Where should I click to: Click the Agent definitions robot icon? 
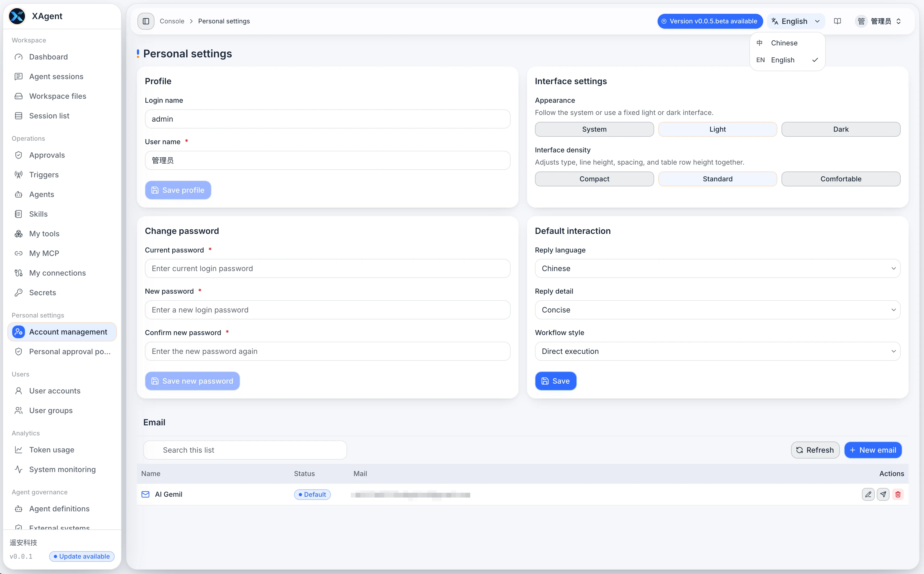click(19, 509)
